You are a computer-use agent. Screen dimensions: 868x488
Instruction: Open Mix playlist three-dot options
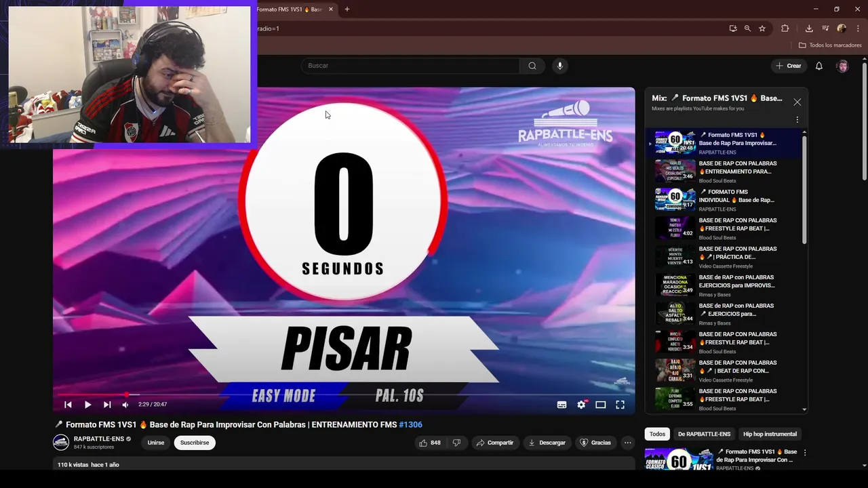click(797, 120)
